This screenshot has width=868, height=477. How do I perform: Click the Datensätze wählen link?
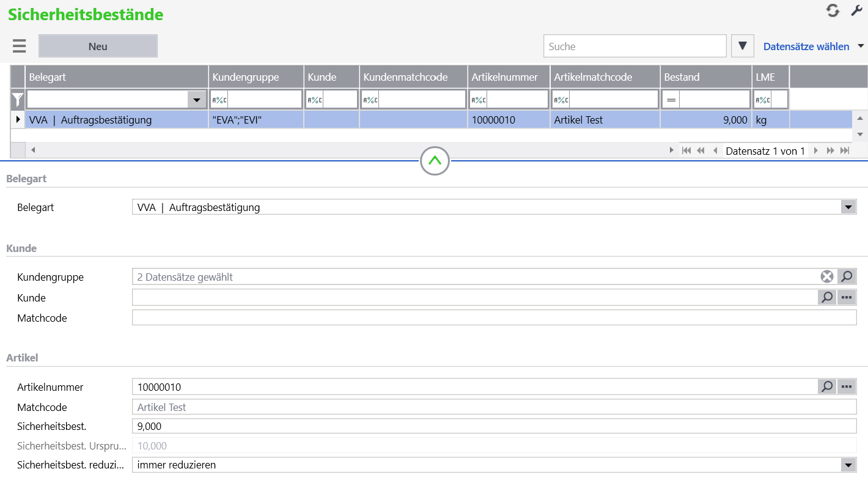806,46
